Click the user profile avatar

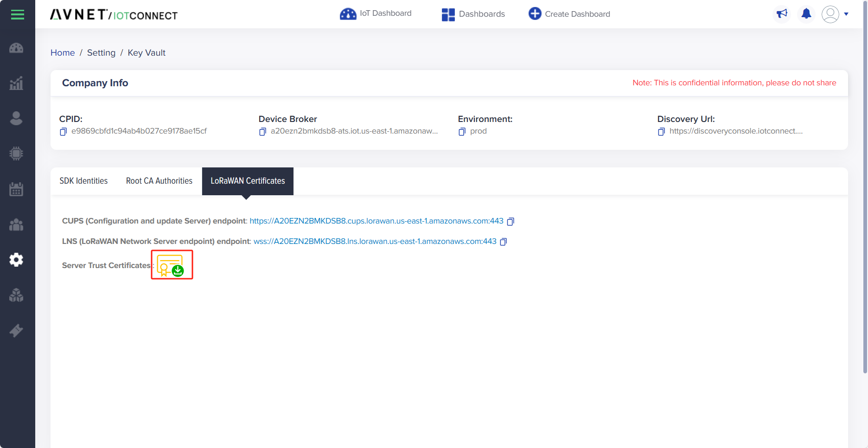click(x=830, y=14)
